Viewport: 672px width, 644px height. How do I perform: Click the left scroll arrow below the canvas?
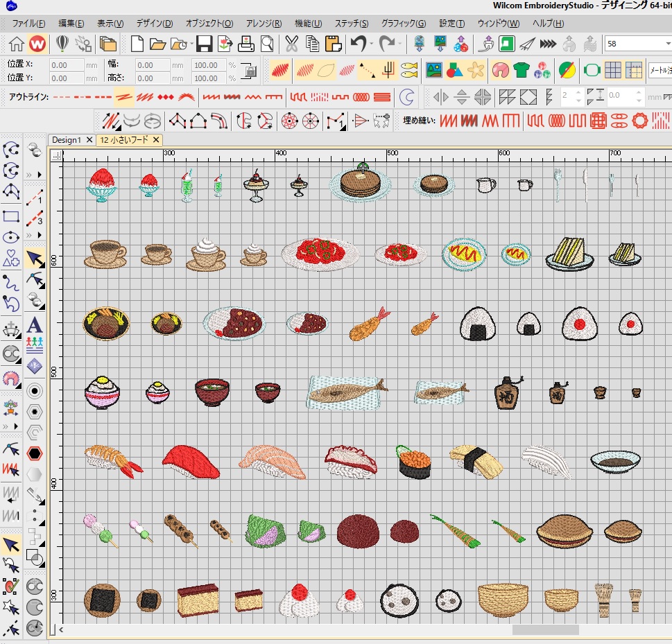61,629
